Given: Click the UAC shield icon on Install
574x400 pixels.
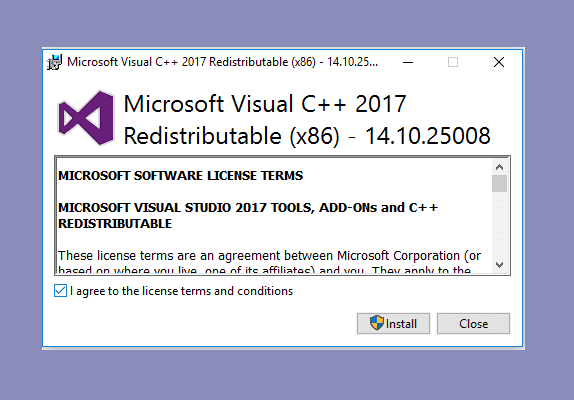Looking at the screenshot, I should 376,323.
